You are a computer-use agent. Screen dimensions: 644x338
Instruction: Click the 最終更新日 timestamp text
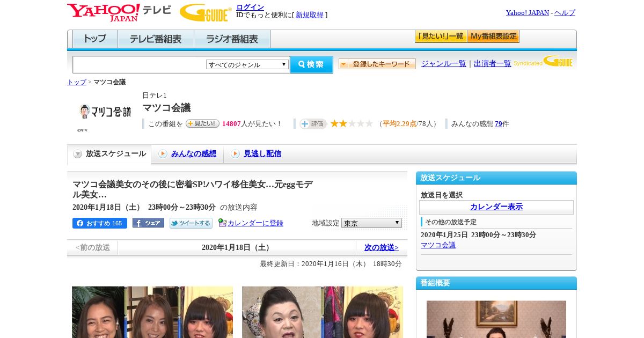point(331,264)
